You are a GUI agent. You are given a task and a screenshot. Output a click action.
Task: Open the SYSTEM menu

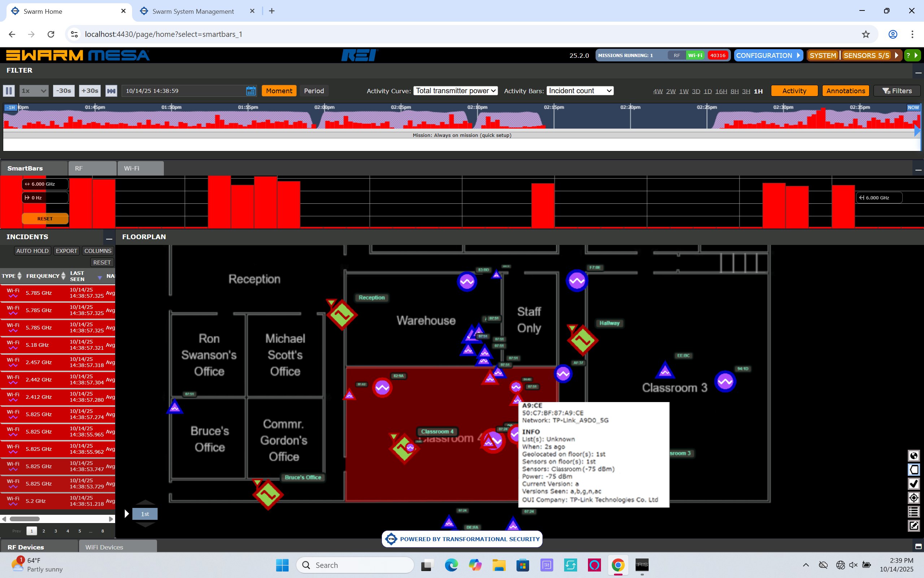click(x=823, y=55)
